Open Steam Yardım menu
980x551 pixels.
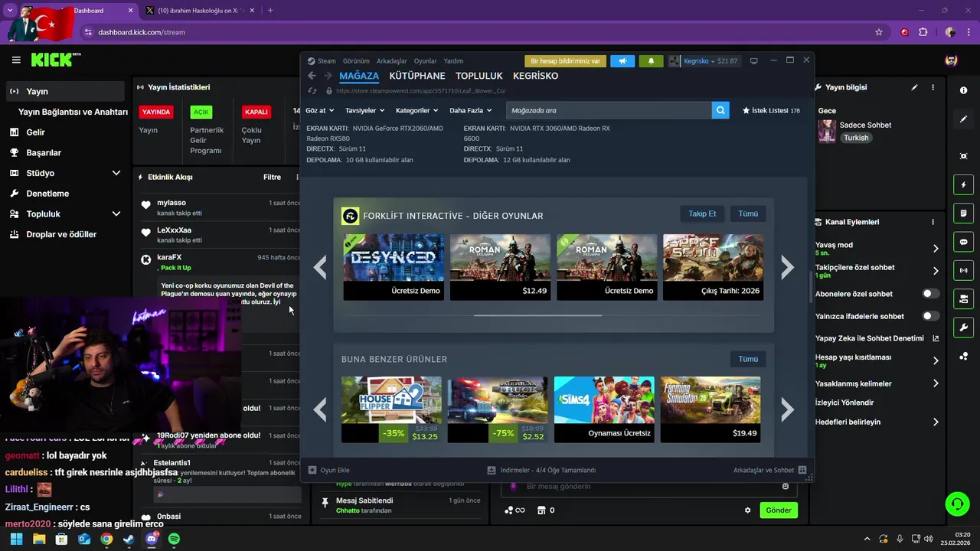coord(453,61)
